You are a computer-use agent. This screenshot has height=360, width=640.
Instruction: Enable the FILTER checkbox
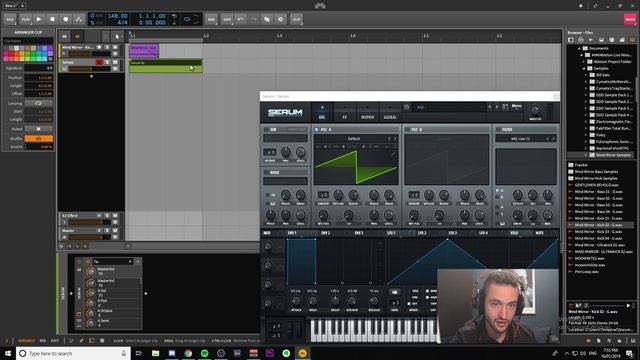[x=499, y=129]
